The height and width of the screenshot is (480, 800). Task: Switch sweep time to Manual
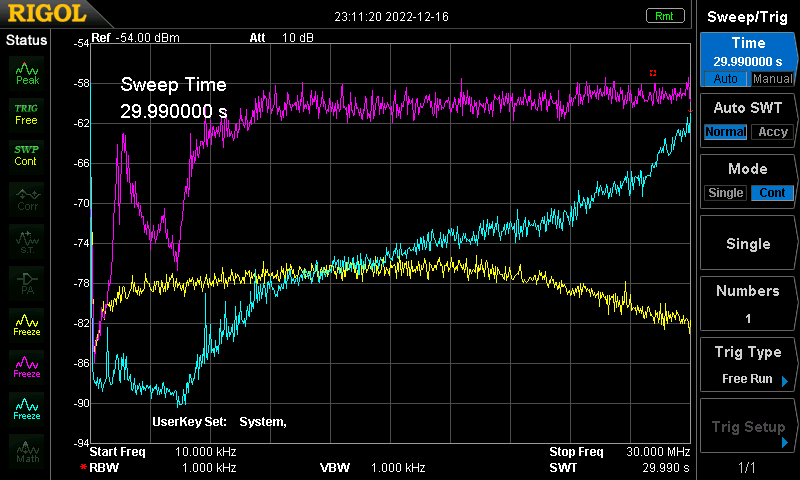pyautogui.click(x=772, y=79)
